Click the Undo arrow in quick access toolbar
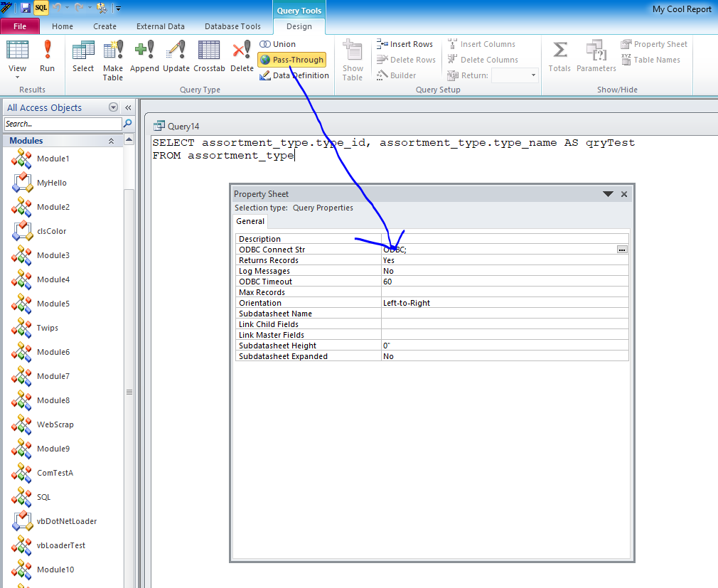 (x=58, y=8)
